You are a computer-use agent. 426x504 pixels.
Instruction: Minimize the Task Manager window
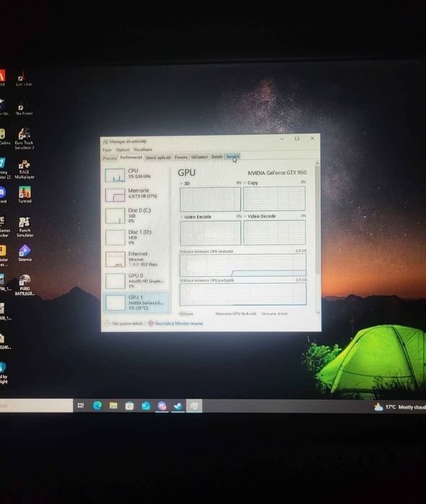tap(282, 139)
